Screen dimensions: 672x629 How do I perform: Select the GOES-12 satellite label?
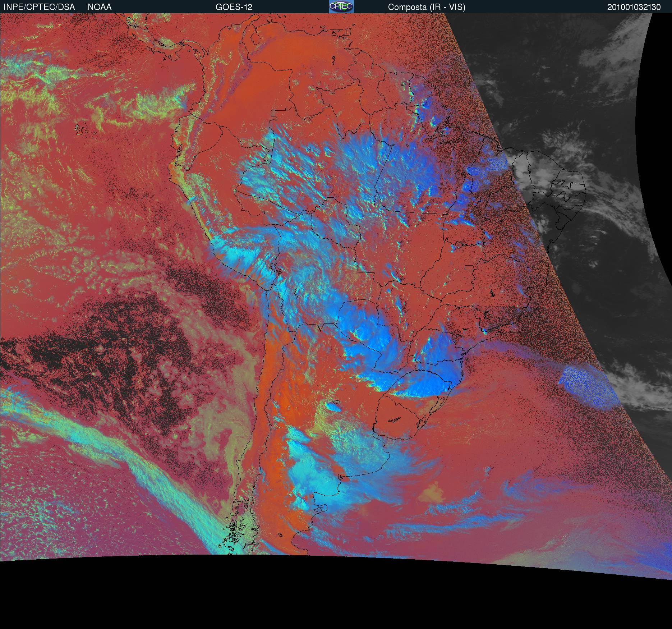pyautogui.click(x=234, y=7)
